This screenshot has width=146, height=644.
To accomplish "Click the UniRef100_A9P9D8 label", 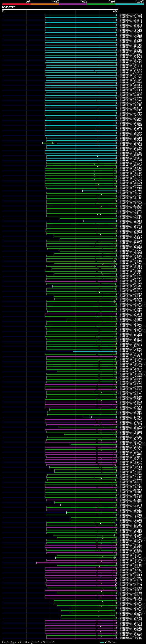I will click(x=131, y=30).
